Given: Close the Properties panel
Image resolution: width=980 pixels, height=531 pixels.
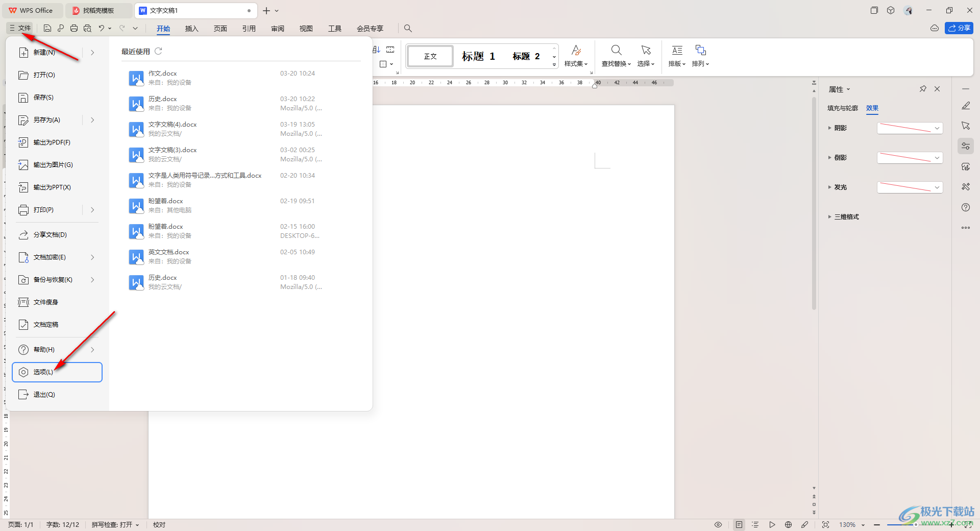Looking at the screenshot, I should pos(937,89).
